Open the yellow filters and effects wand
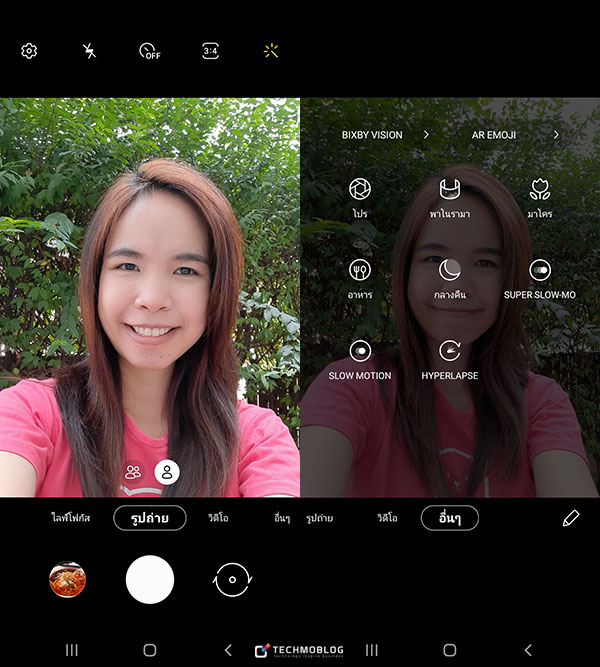Viewport: 600px width, 667px height. 271,51
